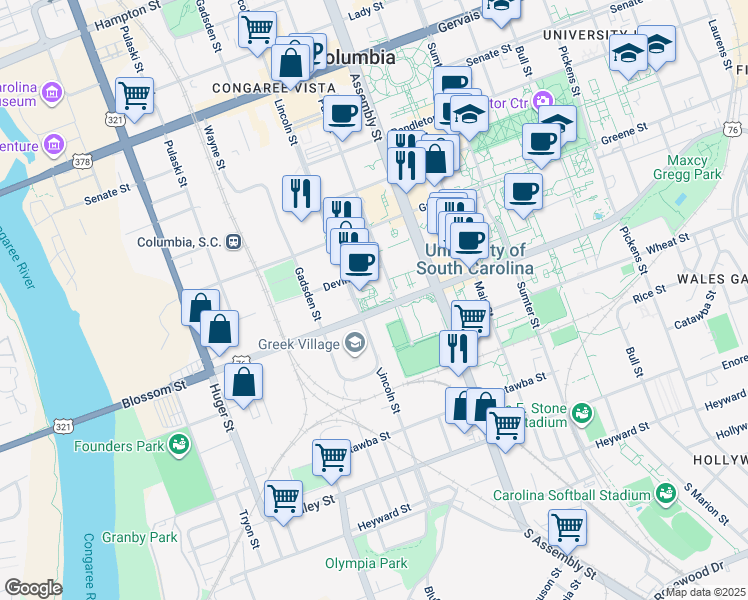The width and height of the screenshot is (748, 600).
Task: Click the Carolina Softball Stadium pin
Action: 665,494
